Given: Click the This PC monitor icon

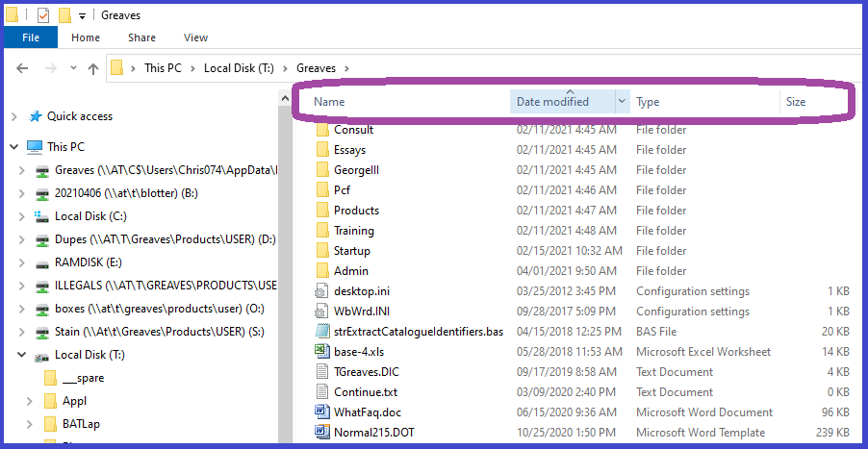Looking at the screenshot, I should point(35,147).
